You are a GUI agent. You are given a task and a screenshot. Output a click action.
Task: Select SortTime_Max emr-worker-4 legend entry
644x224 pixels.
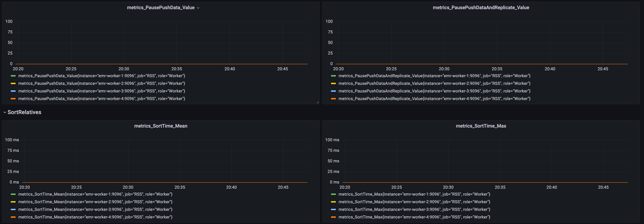[414, 217]
